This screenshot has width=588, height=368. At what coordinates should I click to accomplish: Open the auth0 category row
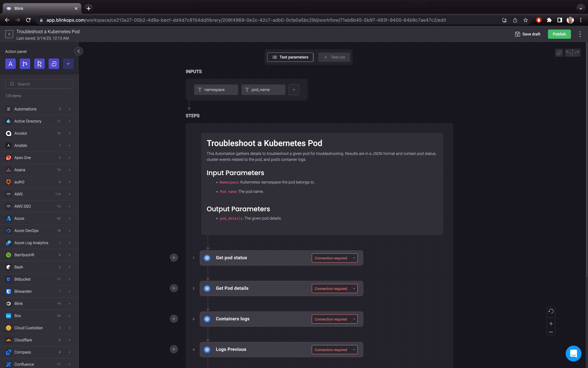click(x=38, y=182)
